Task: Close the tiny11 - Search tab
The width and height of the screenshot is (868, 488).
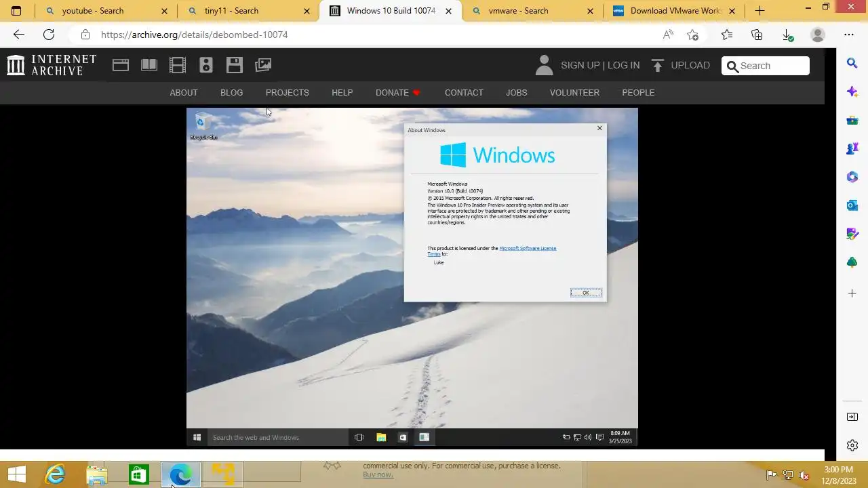Action: point(307,11)
